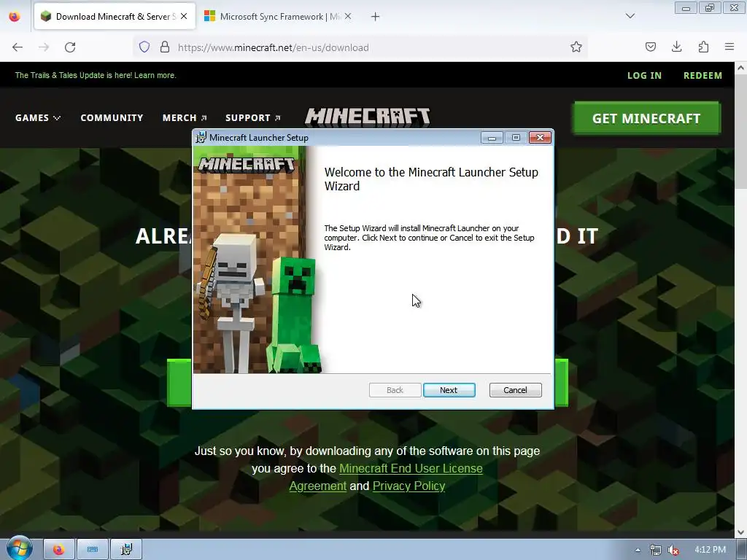Open COMMUNITY in site navigation
Image resolution: width=747 pixels, height=560 pixels.
[x=112, y=117]
